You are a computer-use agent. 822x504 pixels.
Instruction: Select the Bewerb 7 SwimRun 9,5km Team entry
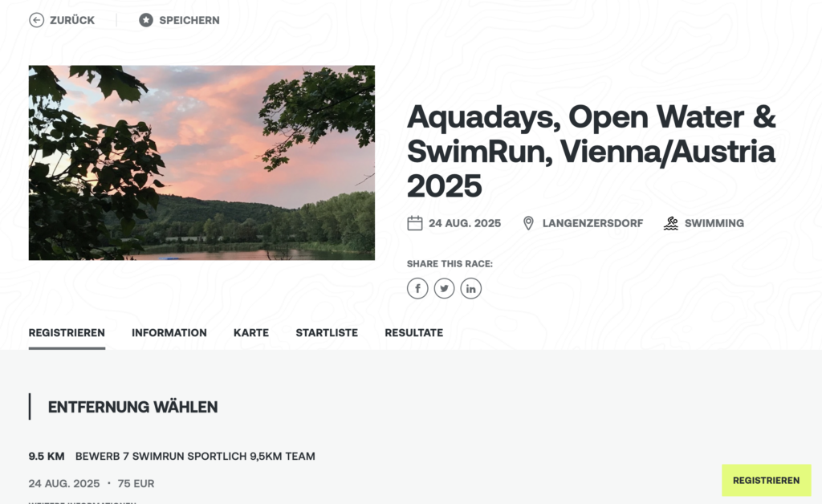(195, 457)
